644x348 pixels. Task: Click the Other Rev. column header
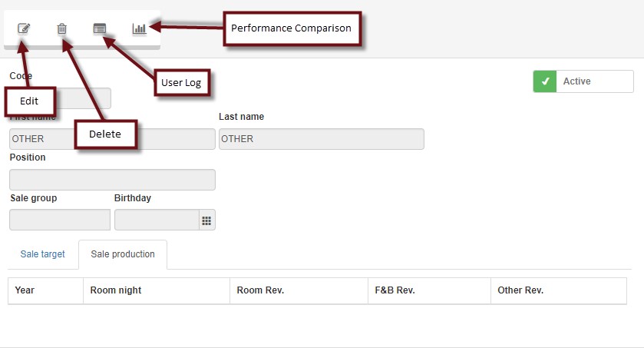[520, 290]
